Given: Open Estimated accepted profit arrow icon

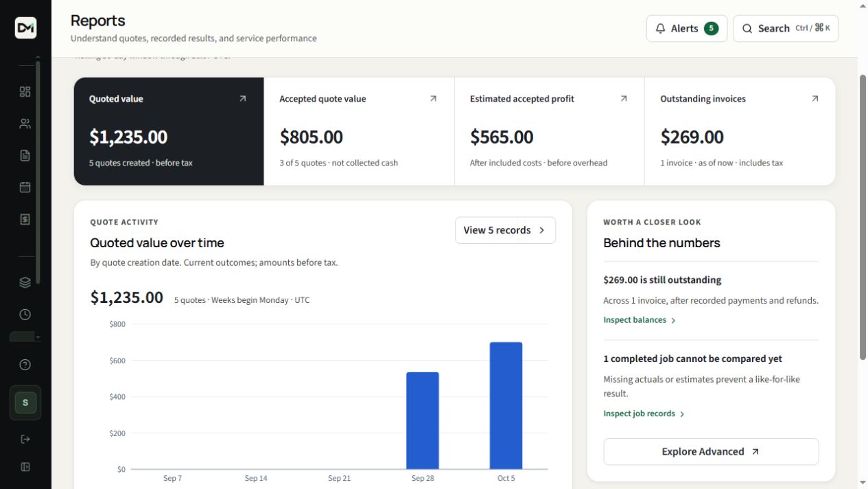Looking at the screenshot, I should click(x=624, y=99).
